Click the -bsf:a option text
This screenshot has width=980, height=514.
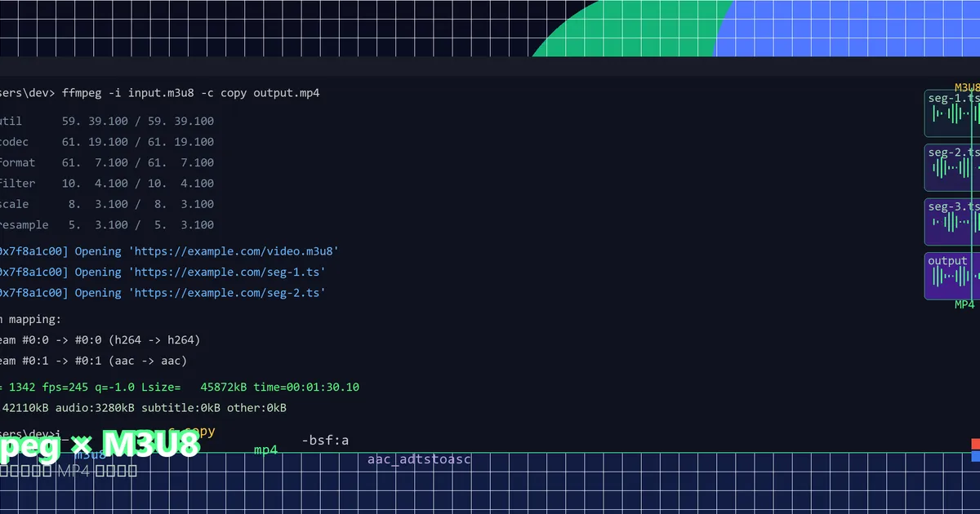[x=325, y=441]
